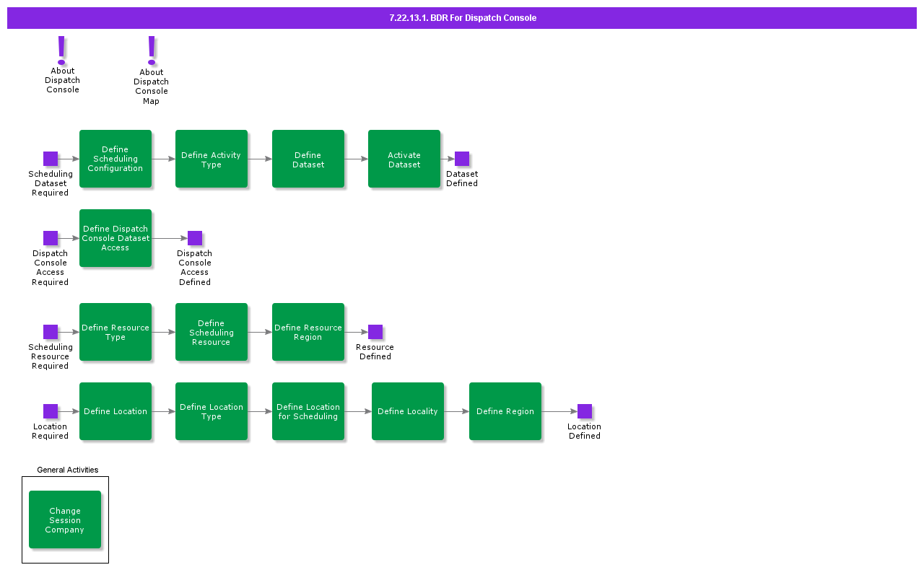The width and height of the screenshot is (924, 570).
Task: Click the Define Dataset activity box
Action: pos(308,159)
